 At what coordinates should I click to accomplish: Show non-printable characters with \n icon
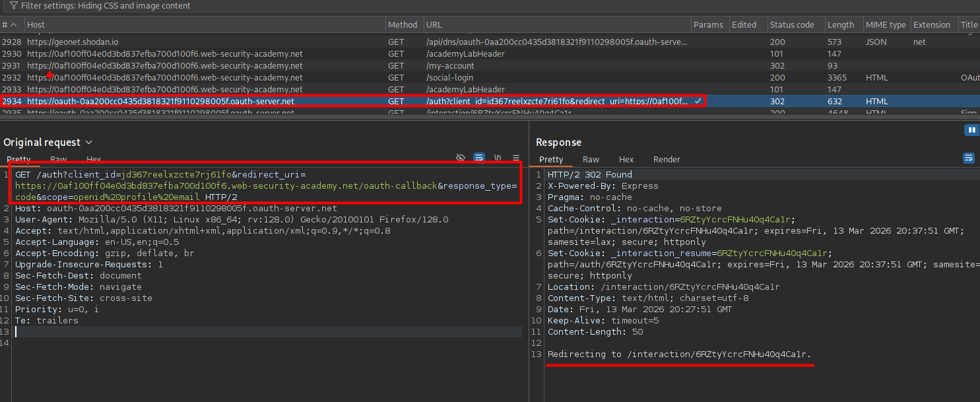498,158
